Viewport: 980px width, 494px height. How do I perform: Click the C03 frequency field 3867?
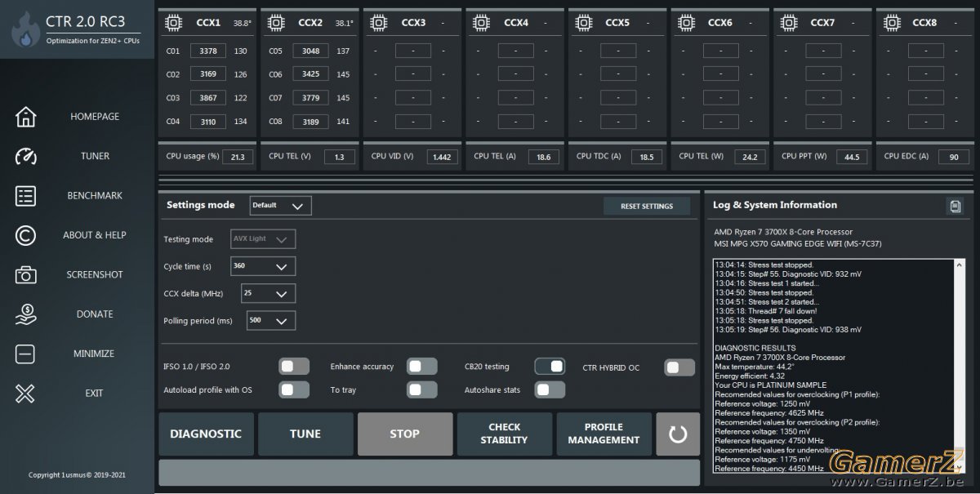pyautogui.click(x=207, y=98)
